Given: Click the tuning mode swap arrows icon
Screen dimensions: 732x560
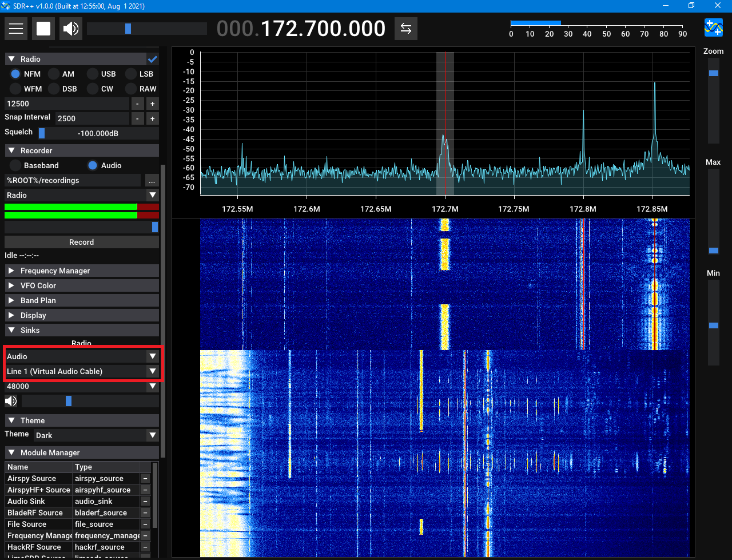Looking at the screenshot, I should tap(406, 29).
